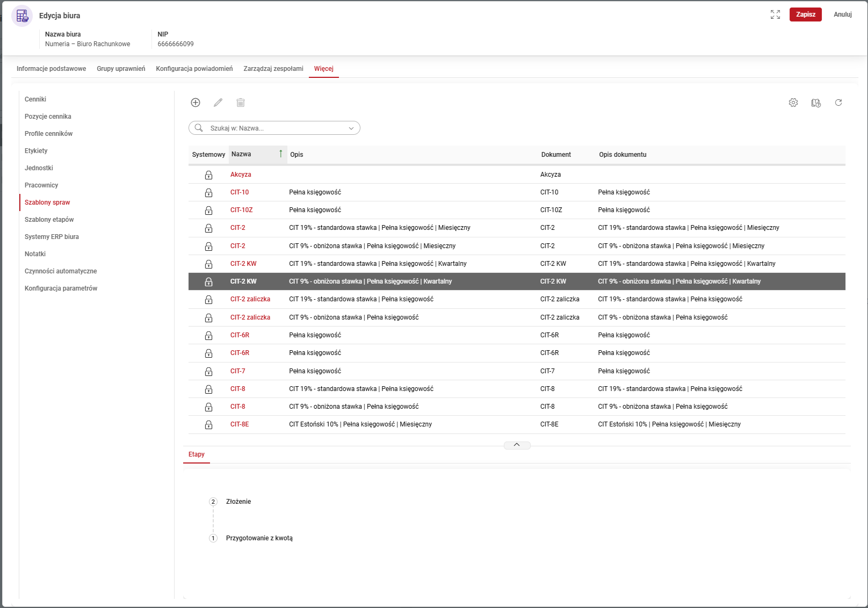
Task: Collapse the Etapy panel with the chevron handle
Action: [x=517, y=445]
